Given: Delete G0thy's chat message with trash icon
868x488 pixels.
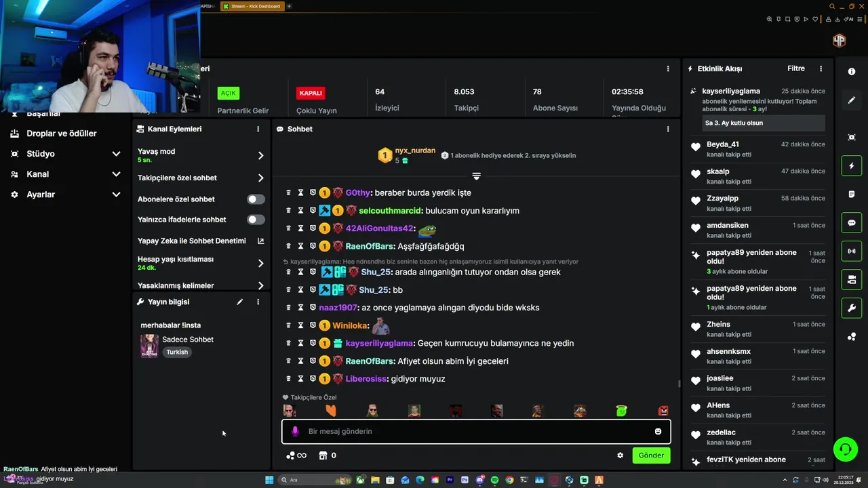Looking at the screenshot, I should 288,192.
